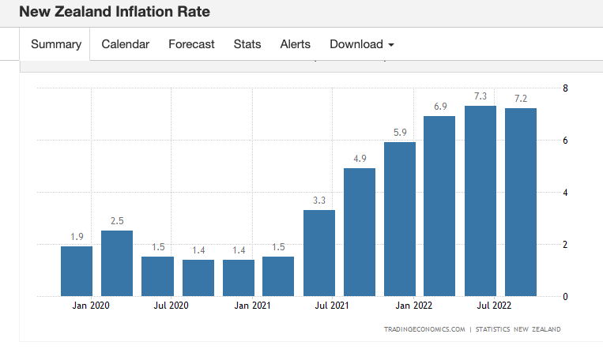The width and height of the screenshot is (603, 364).
Task: Select the 3.3 bar at Jul 2021
Action: coord(319,253)
